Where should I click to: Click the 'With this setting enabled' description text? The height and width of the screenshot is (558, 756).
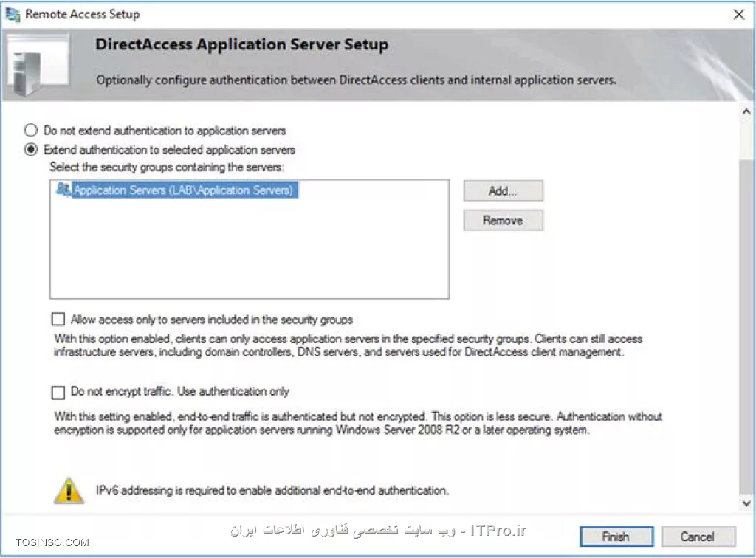point(358,423)
